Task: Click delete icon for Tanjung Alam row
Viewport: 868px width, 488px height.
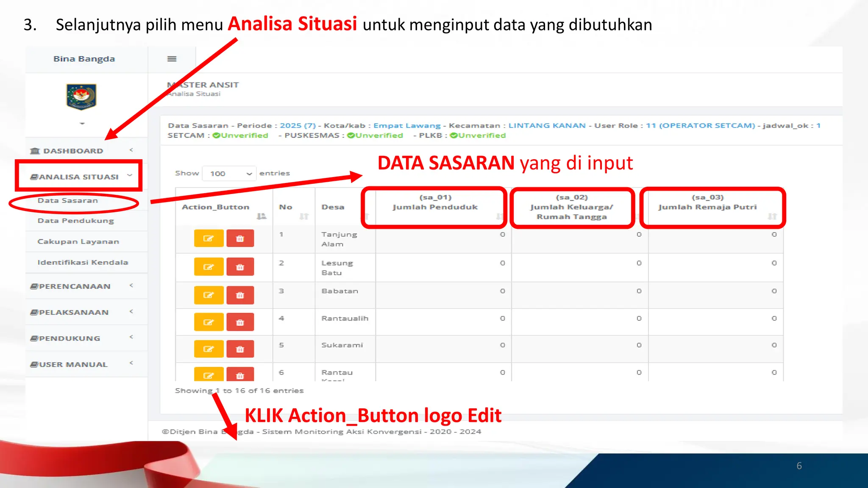Action: point(240,238)
